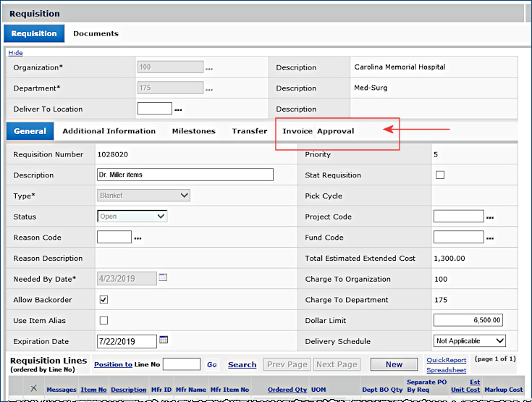Uncheck the Allow Backorder checkbox
This screenshot has height=402, width=532.
[x=104, y=299]
